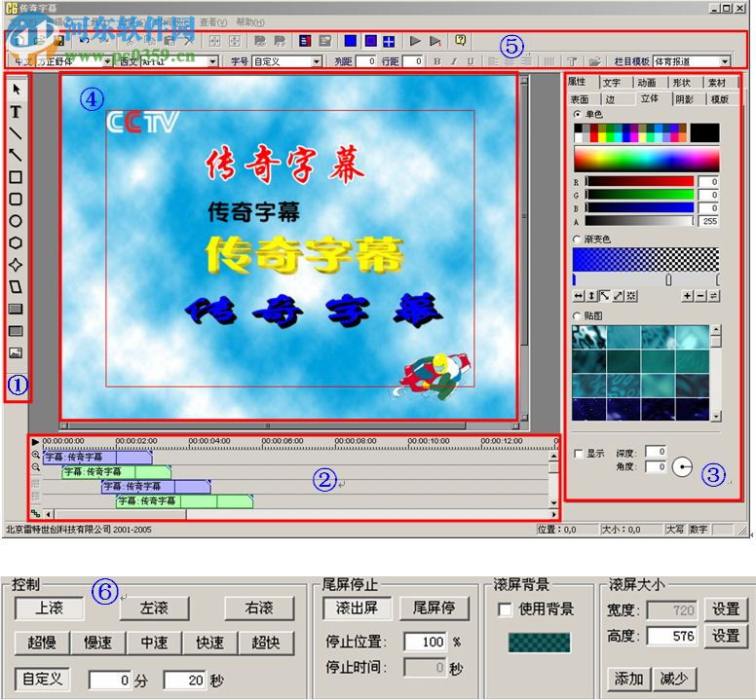
Task: Select the square rectangle tool
Action: (16, 177)
